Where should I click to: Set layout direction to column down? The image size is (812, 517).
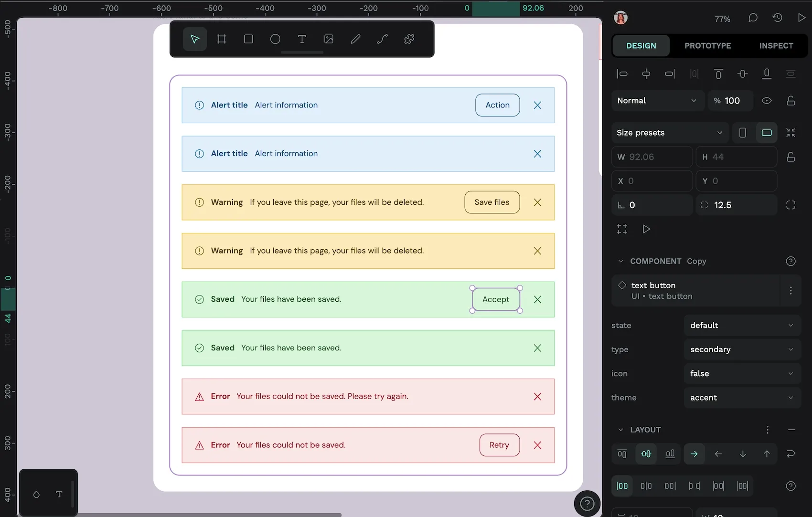coord(742,454)
